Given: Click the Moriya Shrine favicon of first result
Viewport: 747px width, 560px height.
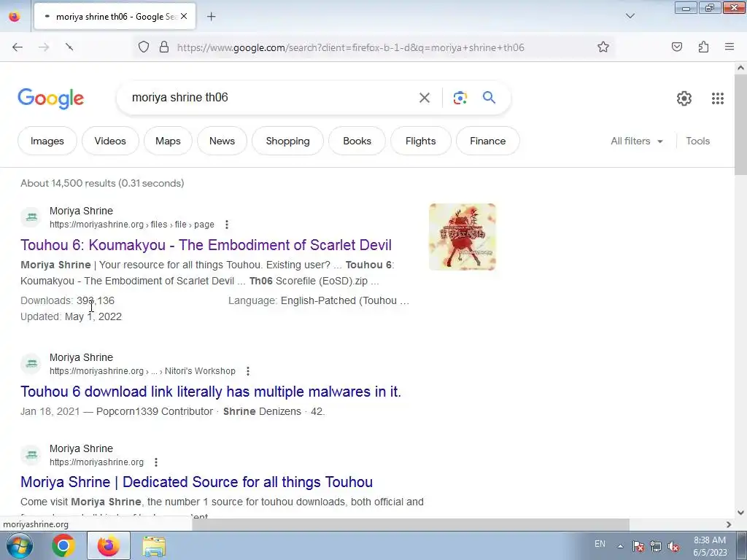Looking at the screenshot, I should point(31,217).
